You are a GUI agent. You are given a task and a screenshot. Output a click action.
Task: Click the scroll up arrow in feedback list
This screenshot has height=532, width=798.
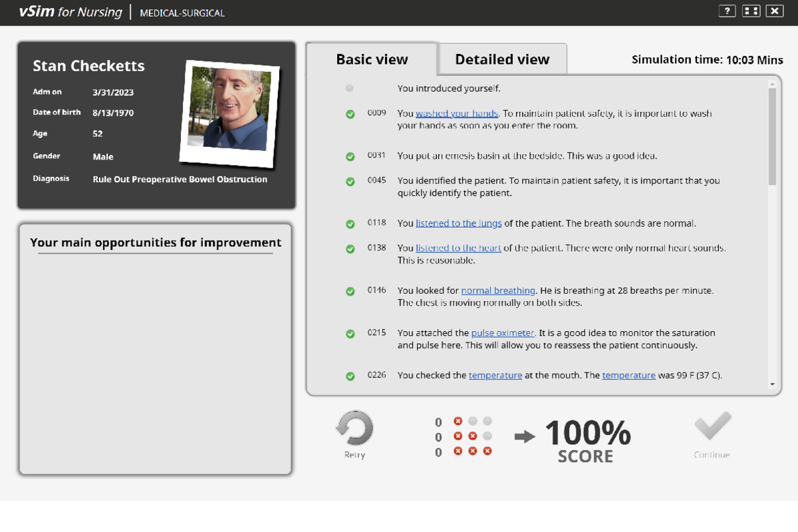click(772, 84)
